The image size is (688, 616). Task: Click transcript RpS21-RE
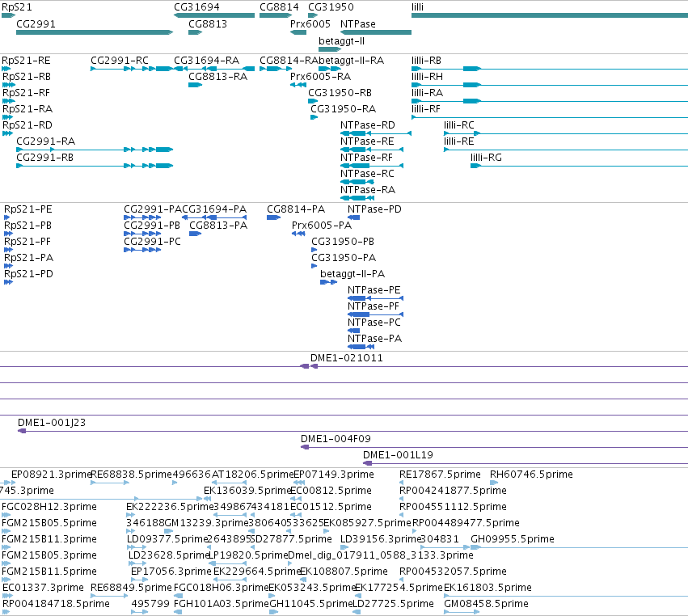[26, 60]
